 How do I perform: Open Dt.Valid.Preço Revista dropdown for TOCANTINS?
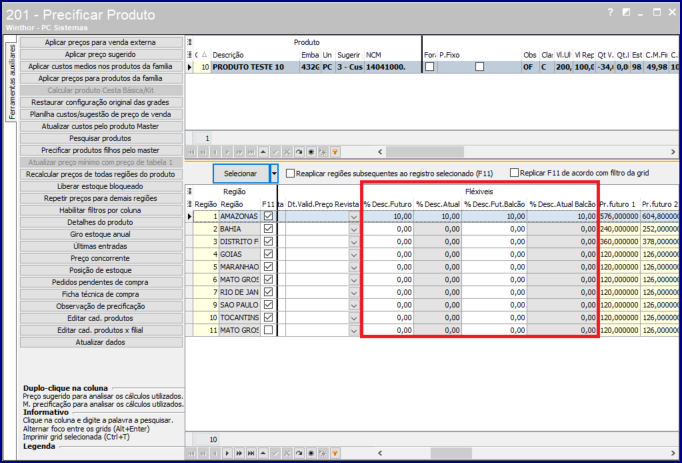point(354,318)
